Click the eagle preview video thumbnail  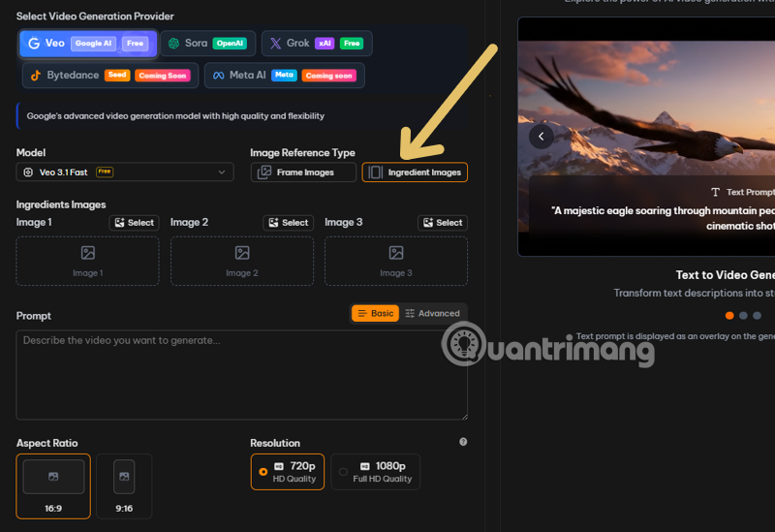tap(646, 137)
